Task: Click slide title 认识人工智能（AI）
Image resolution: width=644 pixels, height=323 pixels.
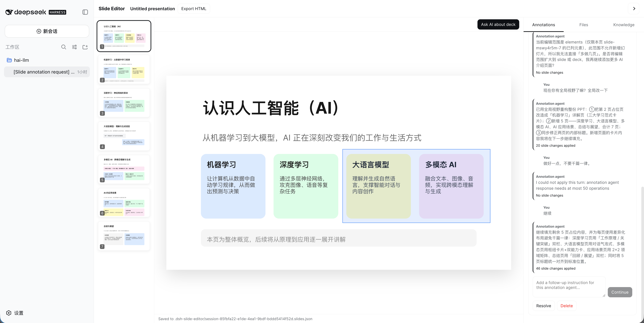Action: pos(271,108)
